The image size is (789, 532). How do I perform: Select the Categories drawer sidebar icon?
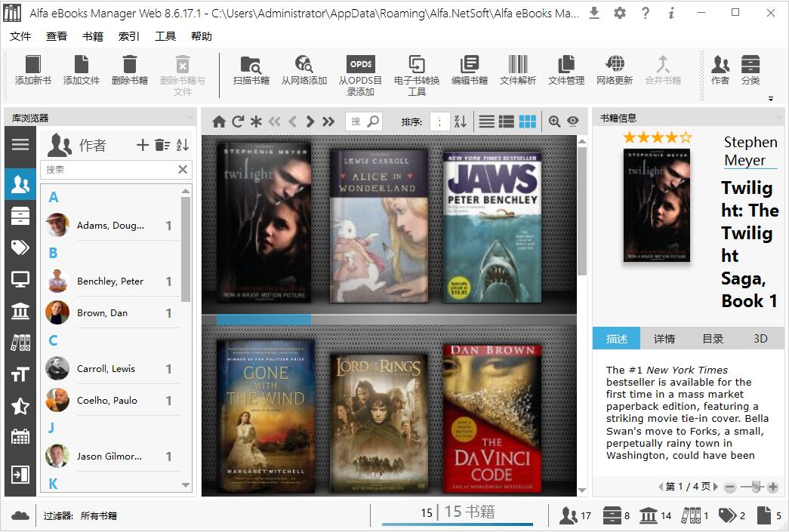(20, 217)
